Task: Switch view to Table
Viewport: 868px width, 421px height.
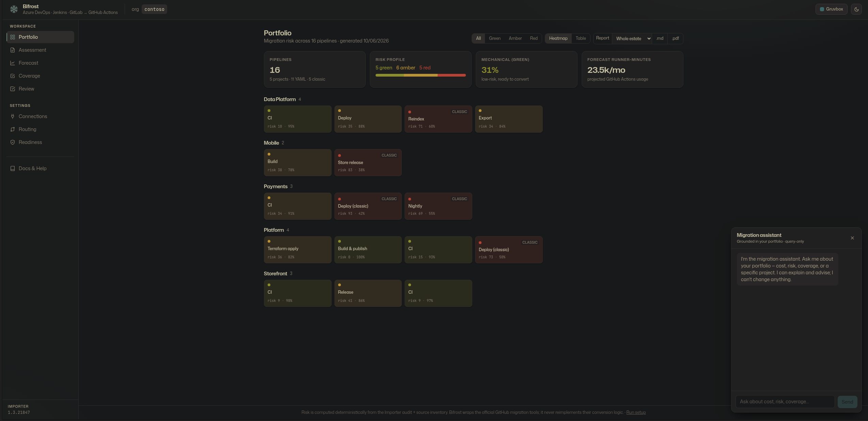Action: point(581,38)
